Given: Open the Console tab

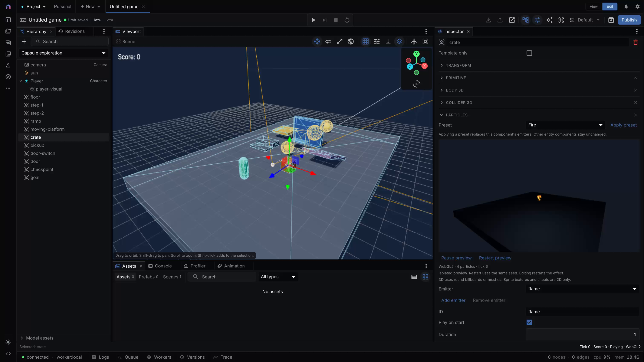Looking at the screenshot, I should pyautogui.click(x=160, y=266).
